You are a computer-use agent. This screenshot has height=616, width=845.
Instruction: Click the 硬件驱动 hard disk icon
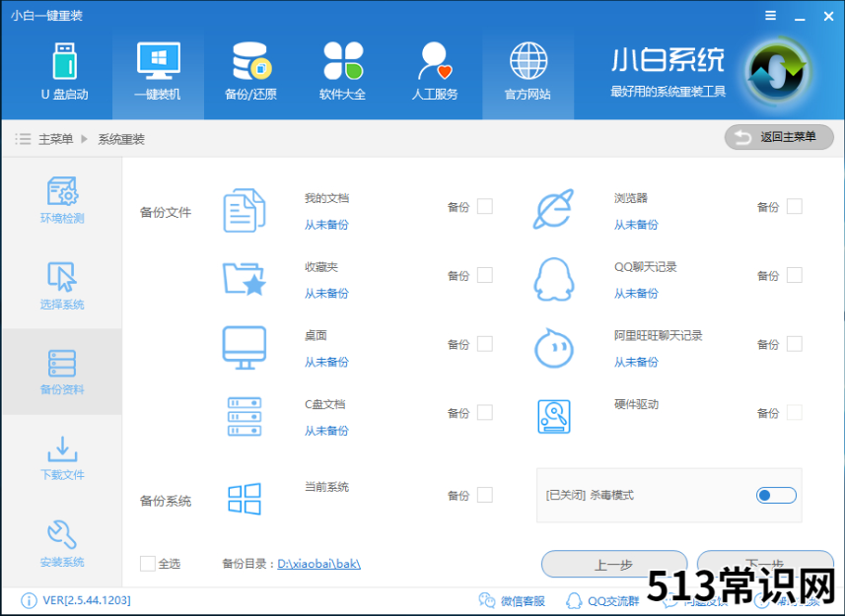pos(553,416)
